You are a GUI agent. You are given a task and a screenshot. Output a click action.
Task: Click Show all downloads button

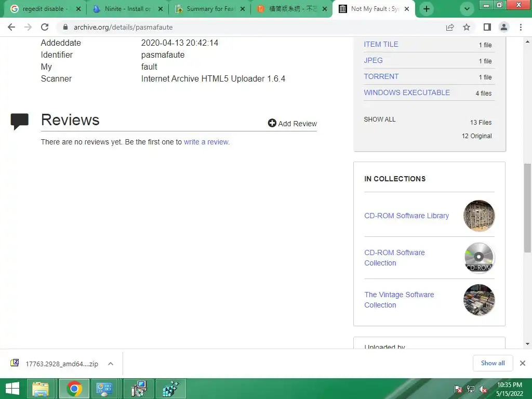pyautogui.click(x=493, y=363)
